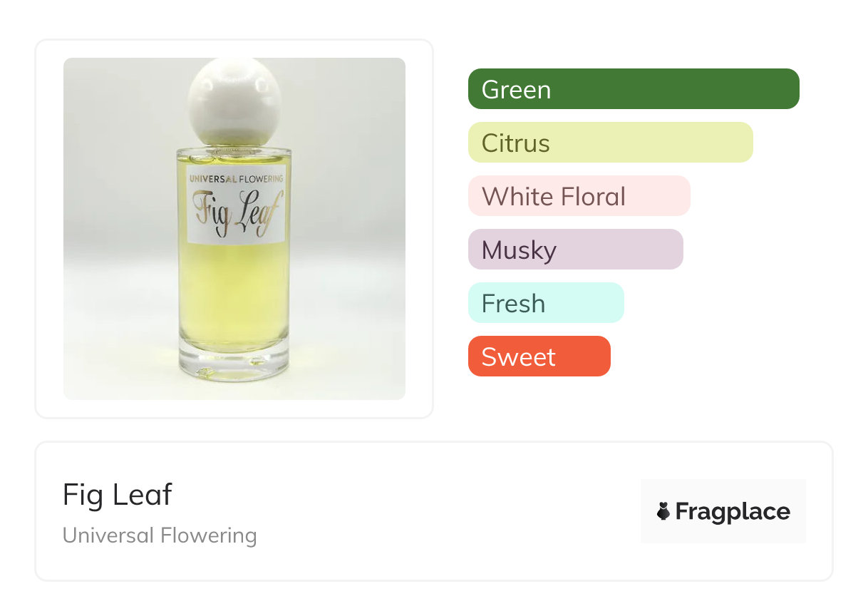868x616 pixels.
Task: Select the Citrus accord bar
Action: tap(610, 143)
